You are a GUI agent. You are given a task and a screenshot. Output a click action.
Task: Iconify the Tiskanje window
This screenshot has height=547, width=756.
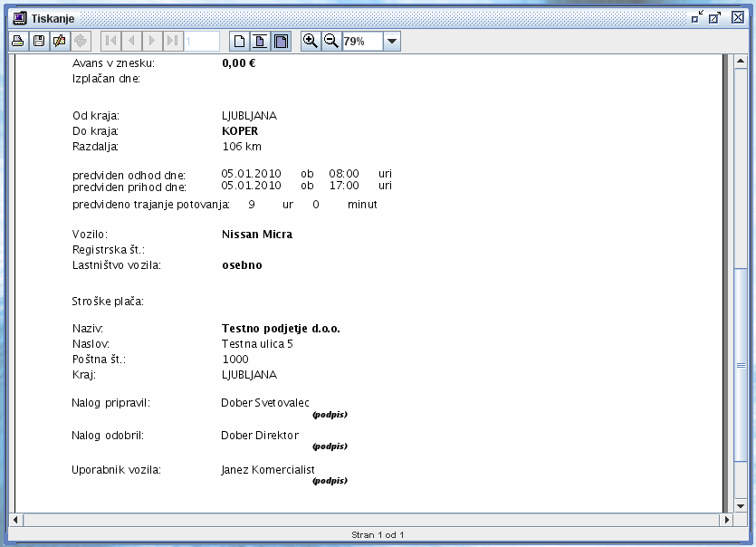tap(698, 17)
